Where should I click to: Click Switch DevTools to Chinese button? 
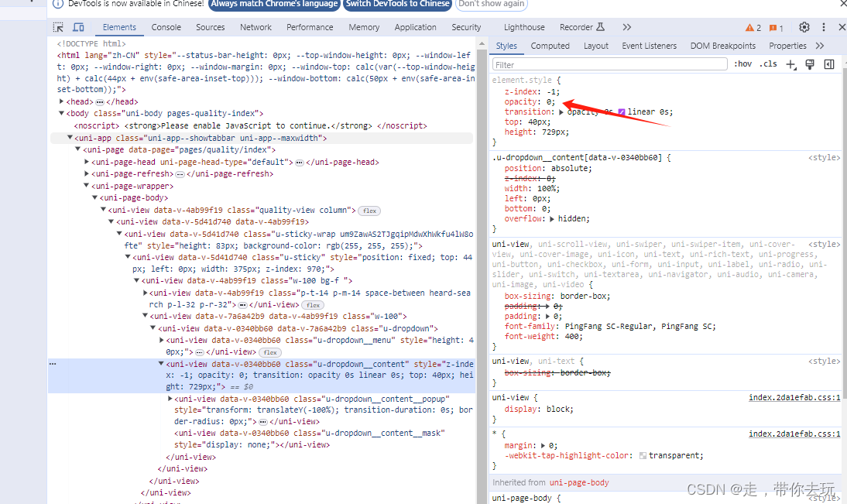[x=398, y=5]
